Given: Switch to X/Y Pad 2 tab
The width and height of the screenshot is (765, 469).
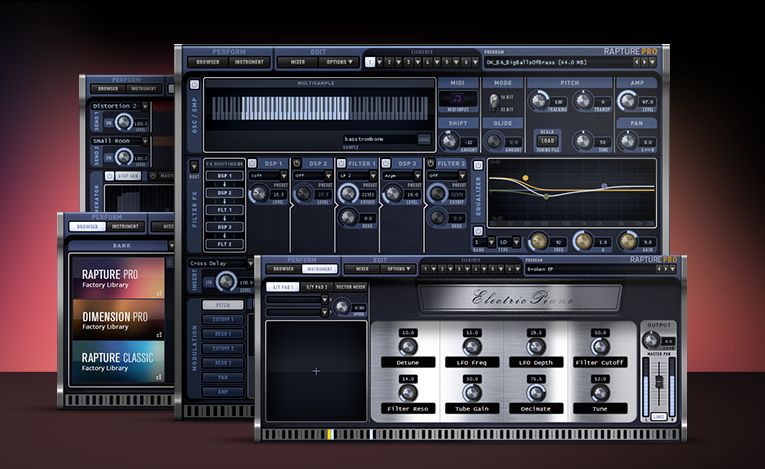Looking at the screenshot, I should (x=317, y=286).
